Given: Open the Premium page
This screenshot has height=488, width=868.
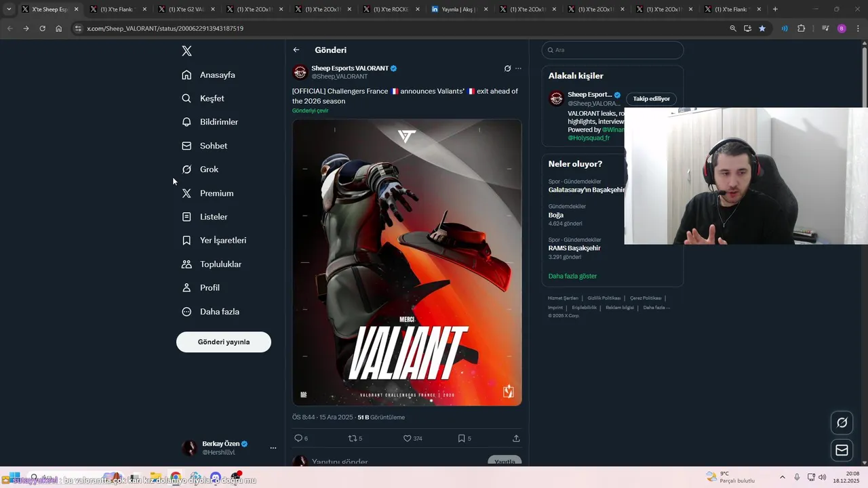Looking at the screenshot, I should tap(208, 193).
